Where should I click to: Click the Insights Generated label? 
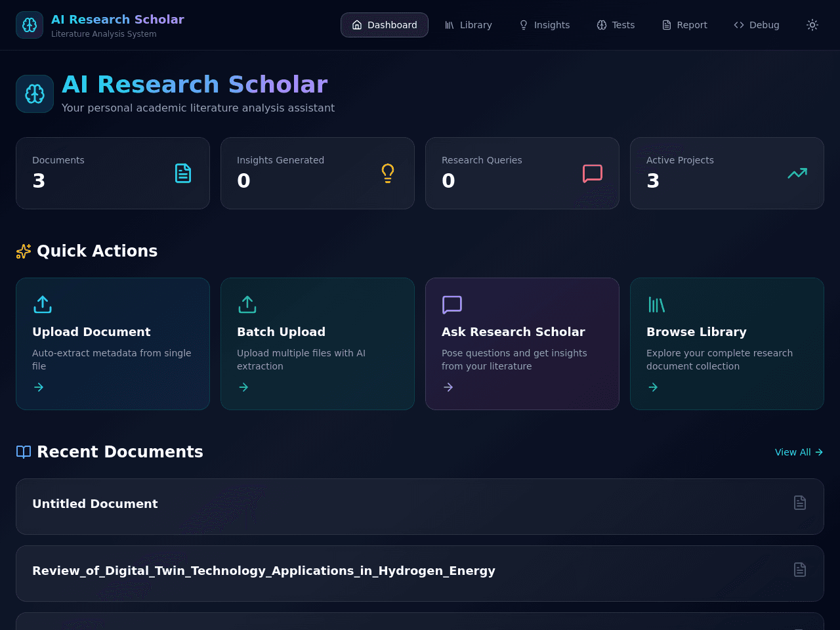click(x=280, y=160)
